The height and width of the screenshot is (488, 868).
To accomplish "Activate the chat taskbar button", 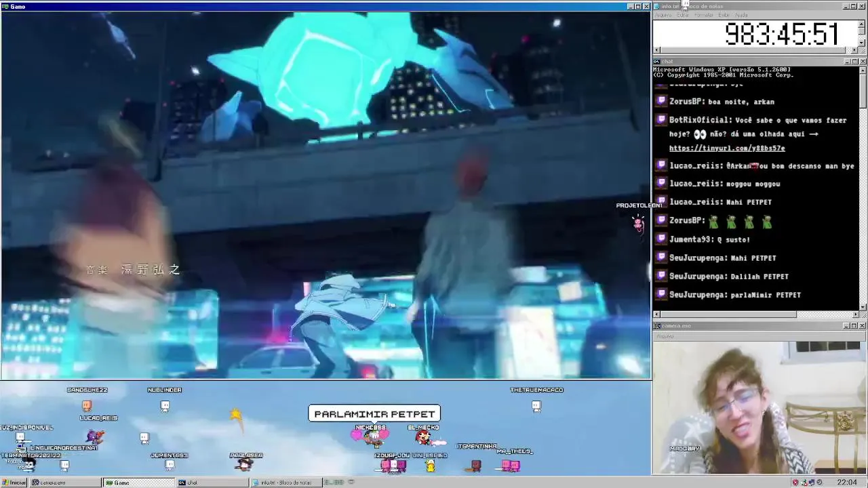I will click(x=212, y=483).
